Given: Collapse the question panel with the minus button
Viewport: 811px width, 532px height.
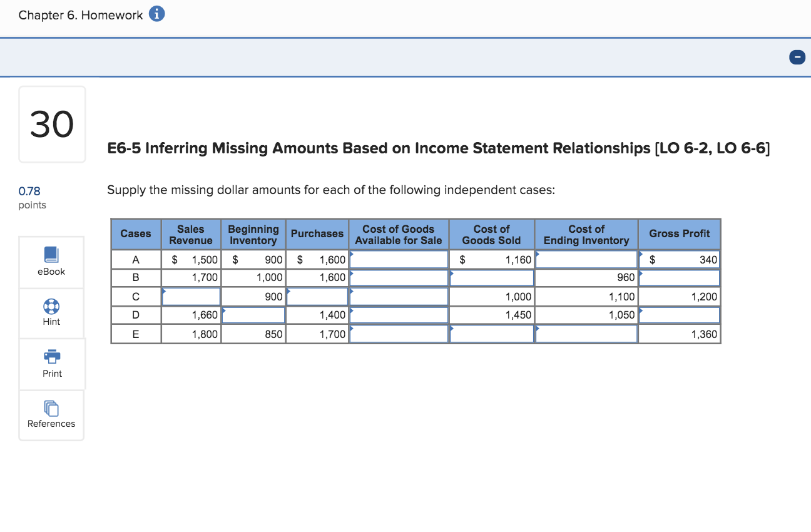Looking at the screenshot, I should (x=797, y=57).
